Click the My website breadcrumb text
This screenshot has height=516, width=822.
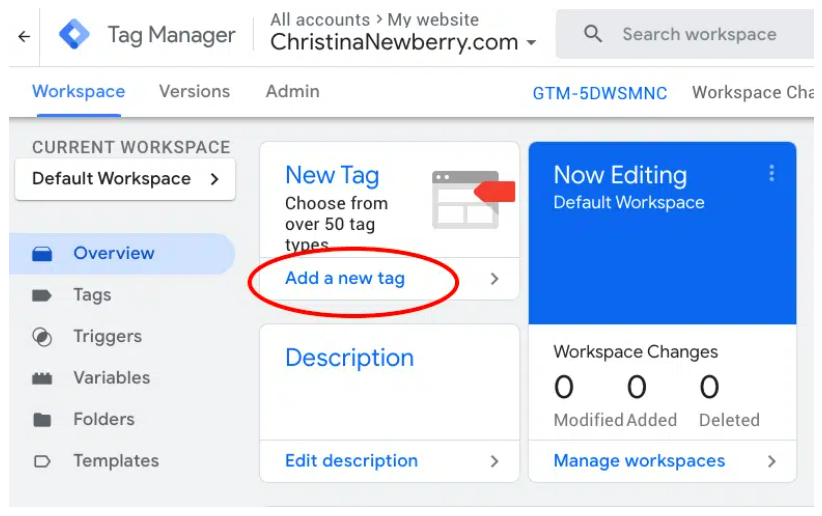[433, 20]
